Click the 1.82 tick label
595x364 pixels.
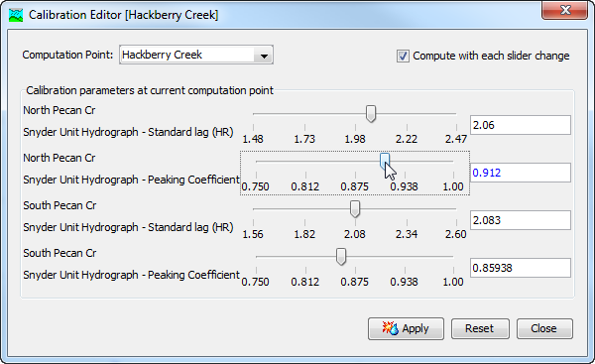pyautogui.click(x=304, y=234)
